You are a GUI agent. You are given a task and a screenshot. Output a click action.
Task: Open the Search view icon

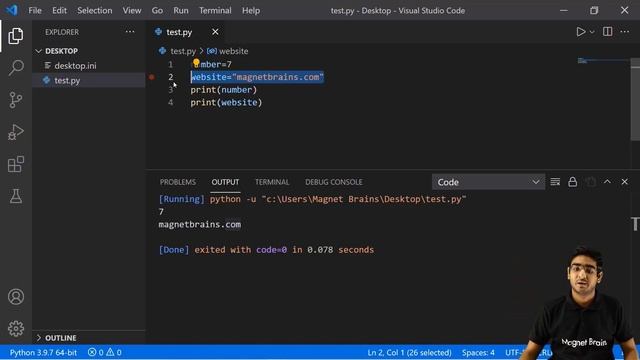(x=16, y=68)
